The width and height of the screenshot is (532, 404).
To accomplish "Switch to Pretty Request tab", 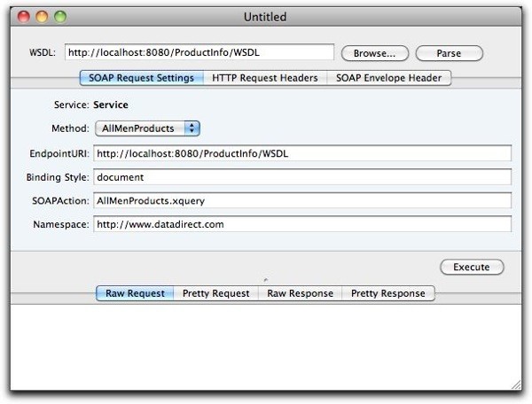I will [215, 293].
